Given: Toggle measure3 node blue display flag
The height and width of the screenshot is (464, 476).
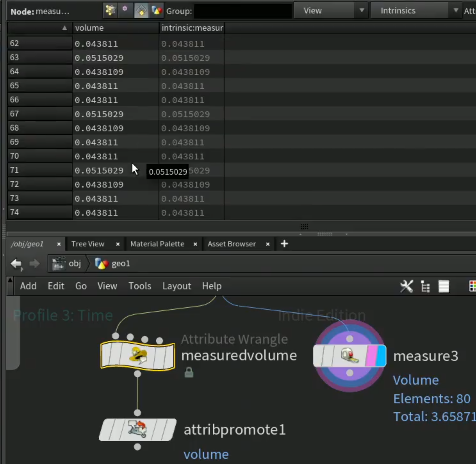Looking at the screenshot, I should (x=381, y=356).
